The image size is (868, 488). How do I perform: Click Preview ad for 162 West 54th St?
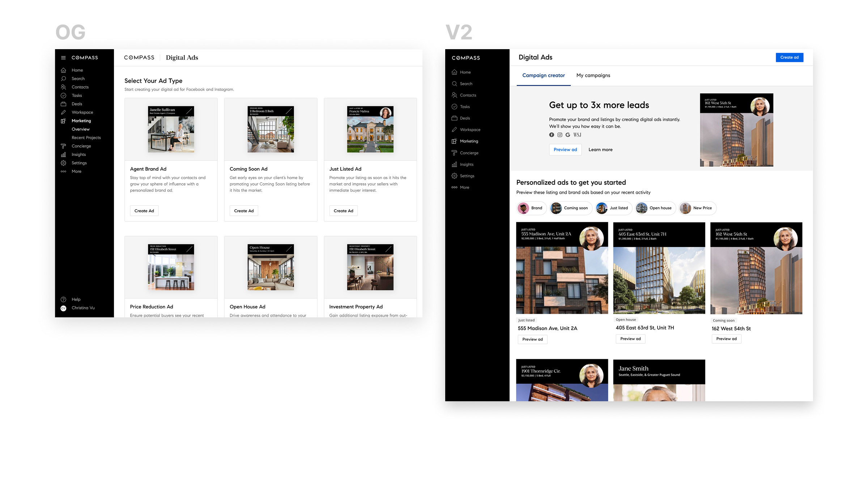(x=726, y=339)
